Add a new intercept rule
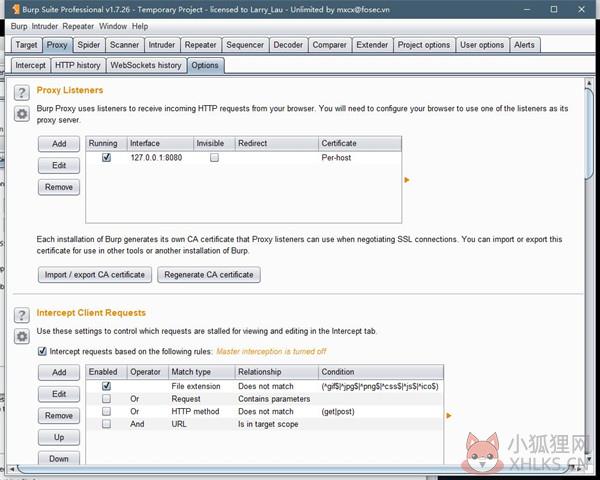Viewport: 600px width, 480px height. coord(59,372)
